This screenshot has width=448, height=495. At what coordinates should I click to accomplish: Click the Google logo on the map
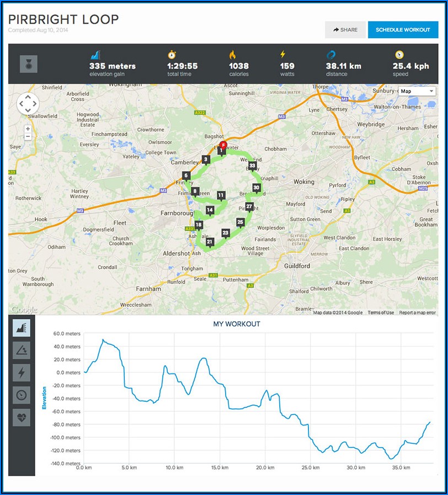click(24, 310)
